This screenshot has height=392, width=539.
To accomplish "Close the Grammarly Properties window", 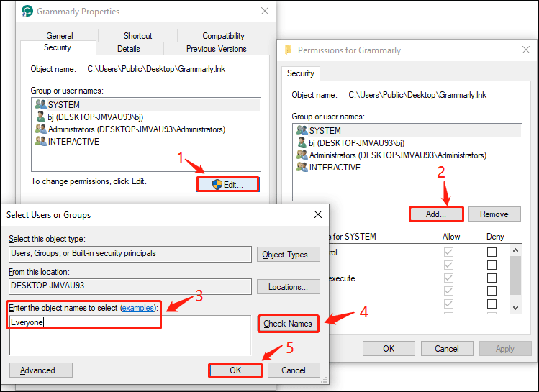I will [265, 11].
